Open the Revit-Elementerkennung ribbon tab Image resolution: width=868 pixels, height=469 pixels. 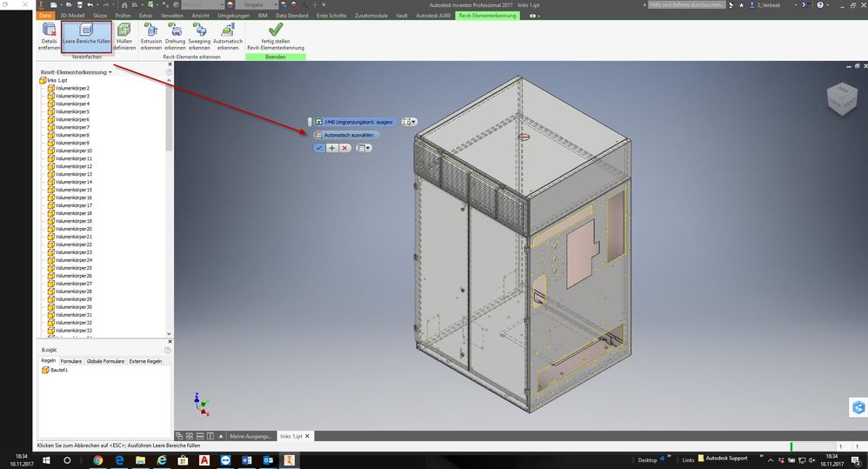point(487,16)
